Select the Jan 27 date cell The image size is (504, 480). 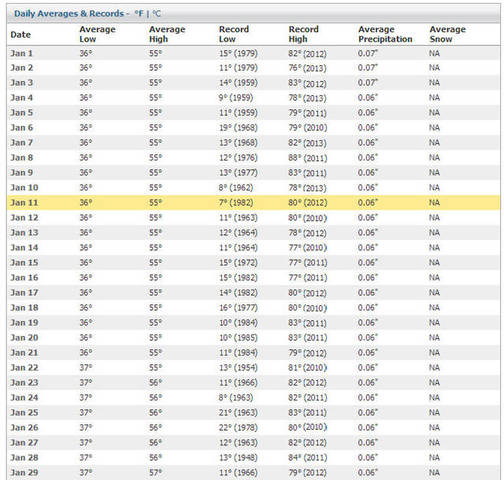(x=24, y=443)
